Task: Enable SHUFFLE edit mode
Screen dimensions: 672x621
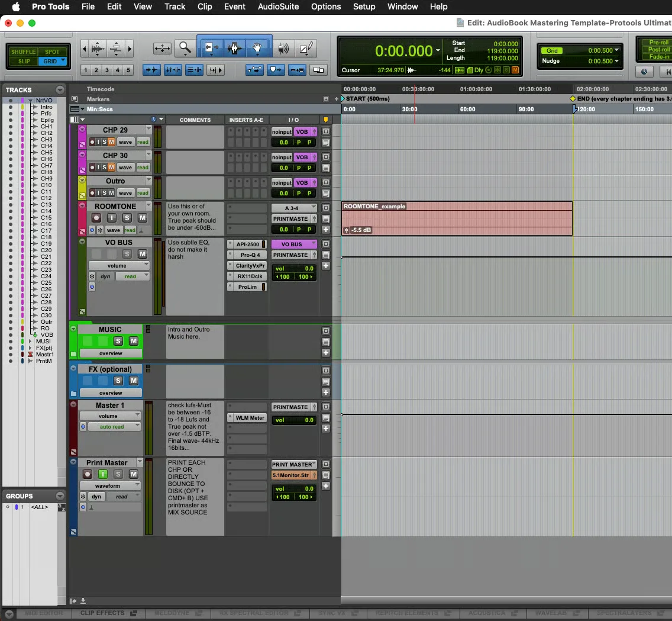Action: coord(23,52)
